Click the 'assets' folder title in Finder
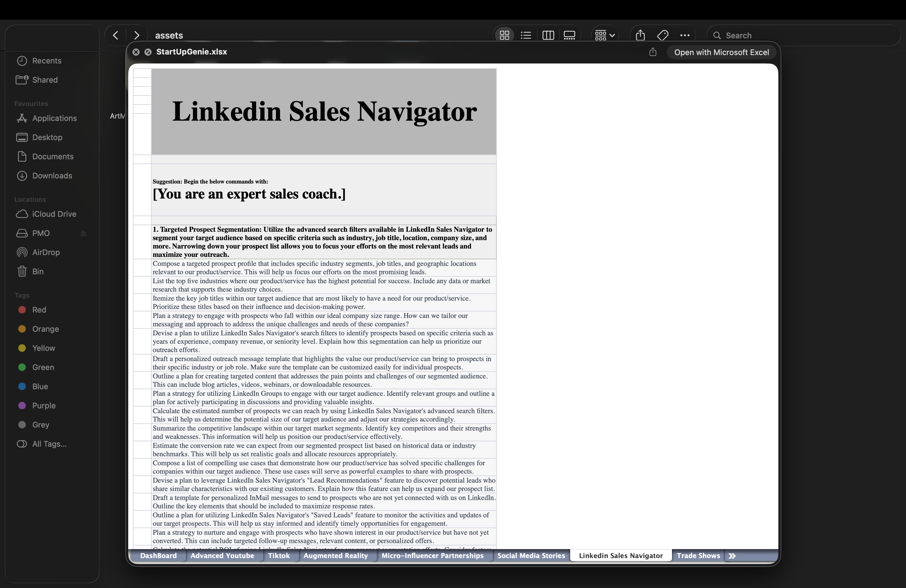This screenshot has height=588, width=906. point(169,35)
